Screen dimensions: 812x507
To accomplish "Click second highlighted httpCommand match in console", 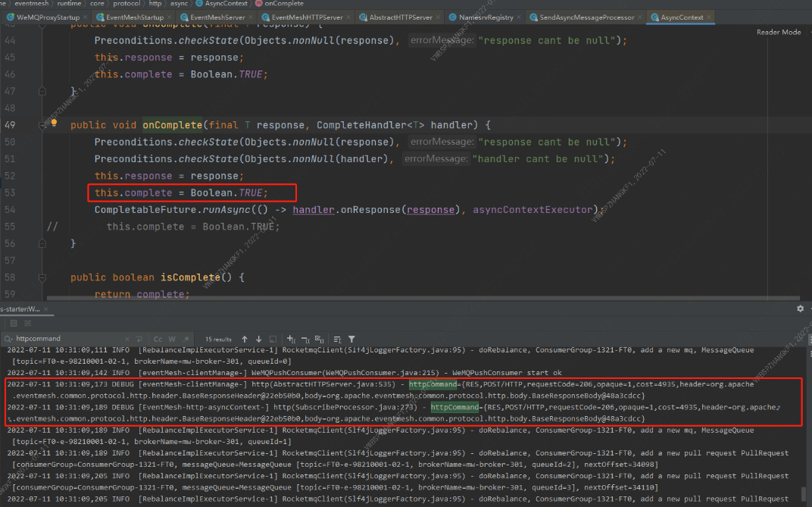I will (454, 407).
